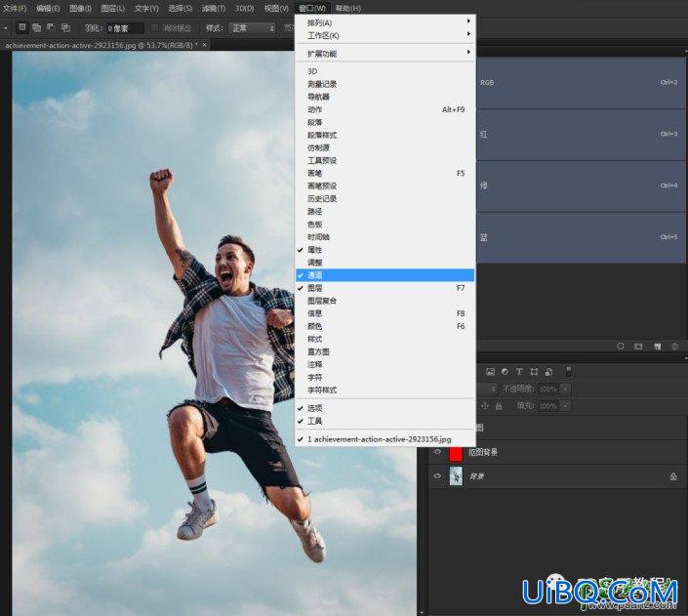Screen dimensions: 688x616
Task: Open the 文件(F) menu
Action: click(15, 9)
